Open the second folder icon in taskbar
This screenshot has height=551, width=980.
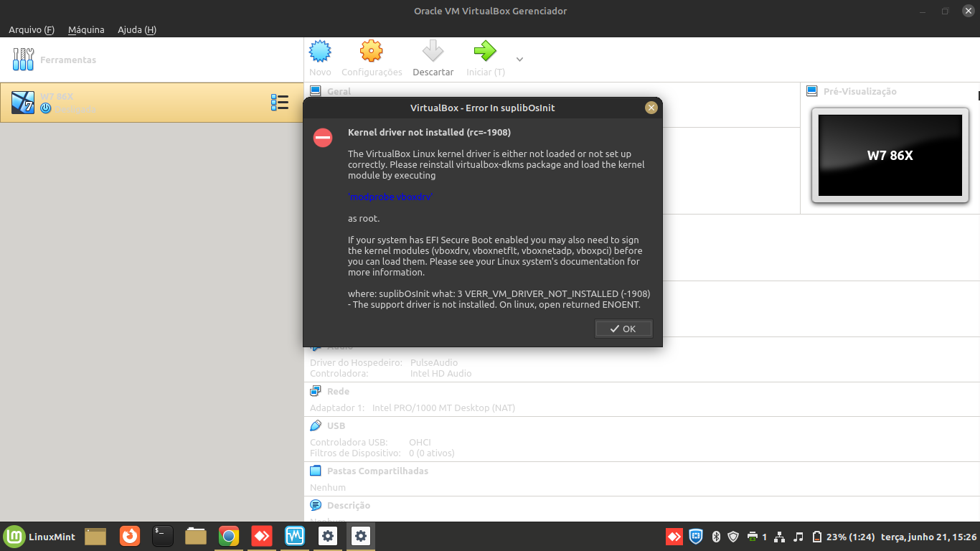coord(196,537)
